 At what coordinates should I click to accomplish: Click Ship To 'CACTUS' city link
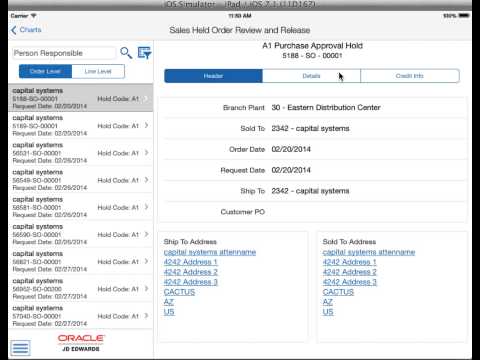point(179,292)
